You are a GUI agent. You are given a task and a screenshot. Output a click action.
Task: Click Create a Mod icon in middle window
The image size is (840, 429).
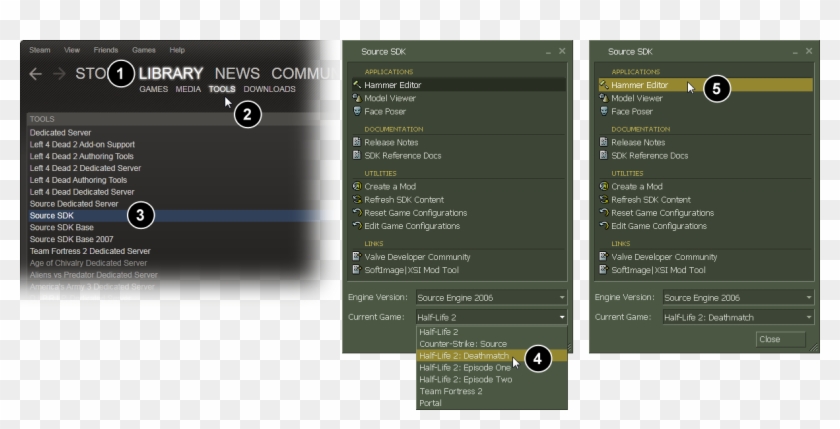[x=357, y=186]
